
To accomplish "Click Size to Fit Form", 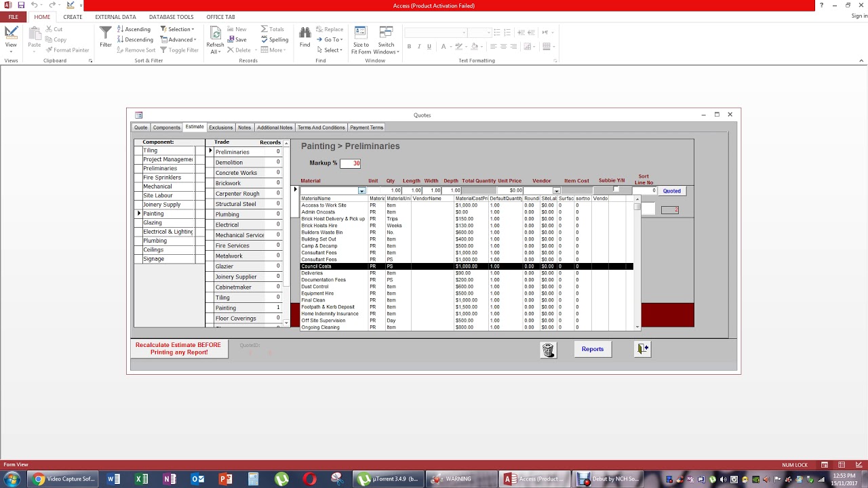I will (361, 40).
